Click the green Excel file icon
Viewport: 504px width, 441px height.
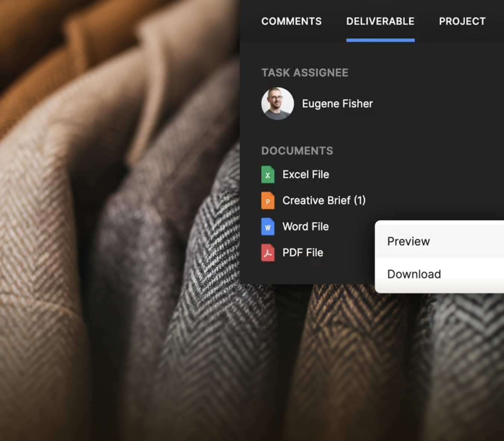tap(268, 175)
